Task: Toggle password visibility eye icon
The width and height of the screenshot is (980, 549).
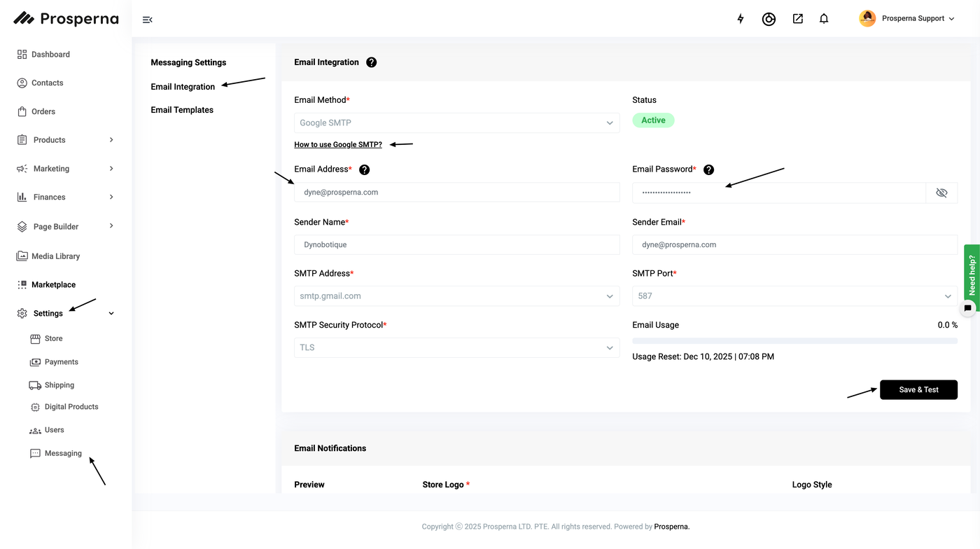Action: tap(941, 193)
